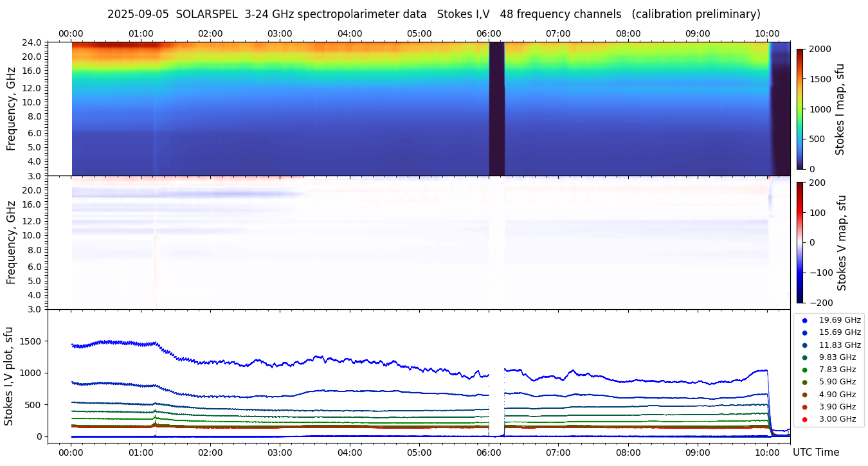Click the 5.90 GHz legend marker dot

[804, 382]
